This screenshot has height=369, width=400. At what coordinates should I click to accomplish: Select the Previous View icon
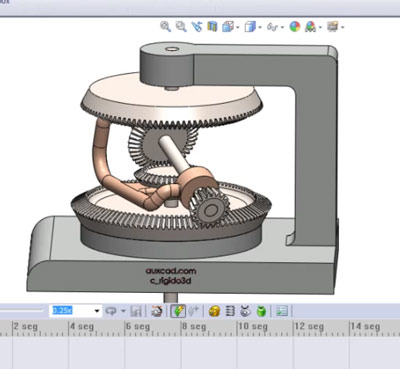click(197, 26)
